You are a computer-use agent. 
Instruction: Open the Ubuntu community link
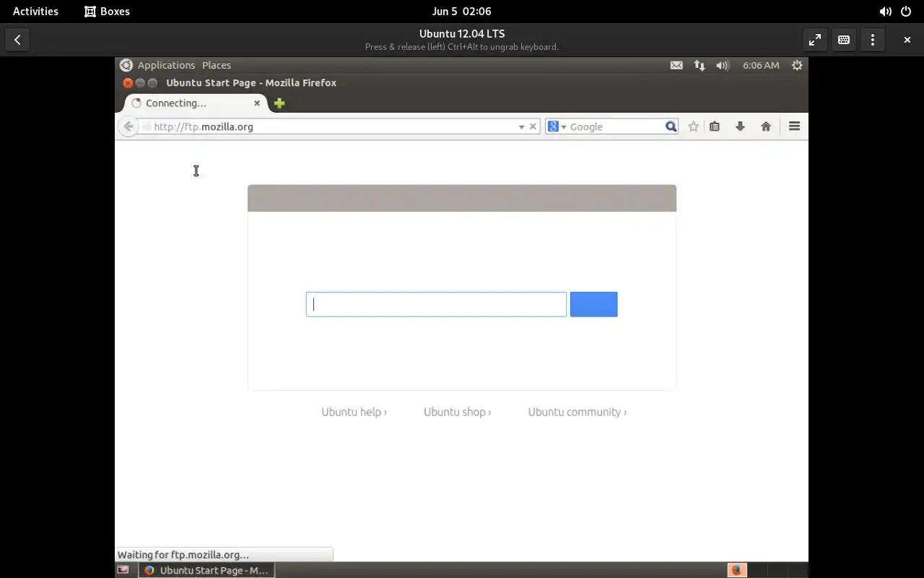(577, 412)
